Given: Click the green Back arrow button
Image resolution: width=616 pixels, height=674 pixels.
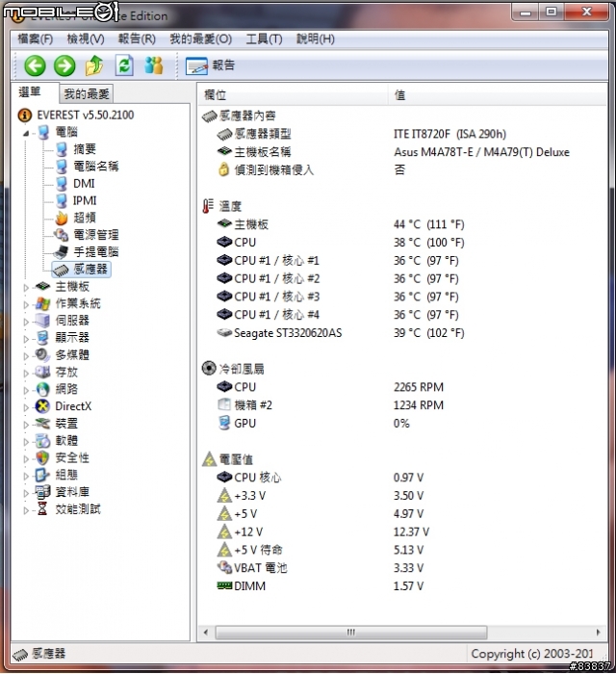Looking at the screenshot, I should pos(35,65).
